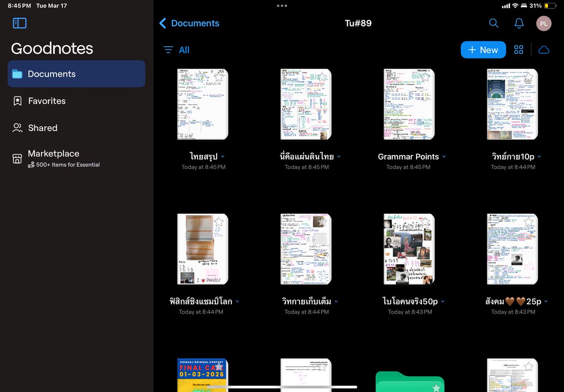Open search with magnifier icon

493,23
